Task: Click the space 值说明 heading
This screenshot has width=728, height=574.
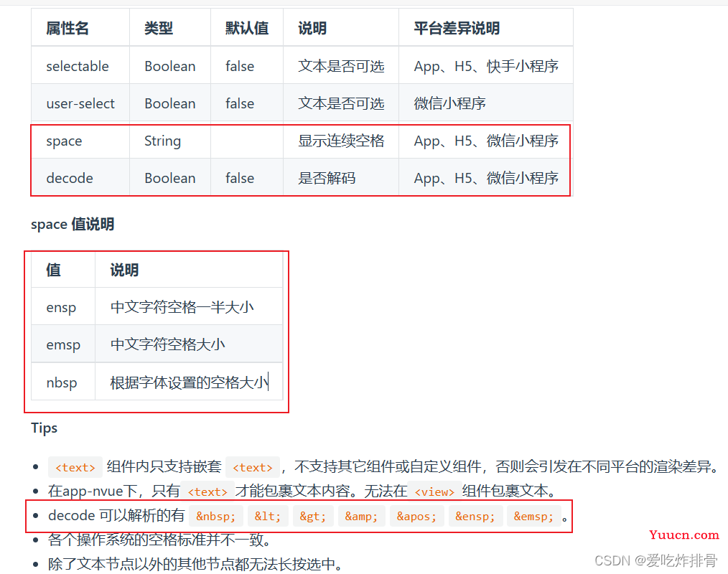Action: 73,224
